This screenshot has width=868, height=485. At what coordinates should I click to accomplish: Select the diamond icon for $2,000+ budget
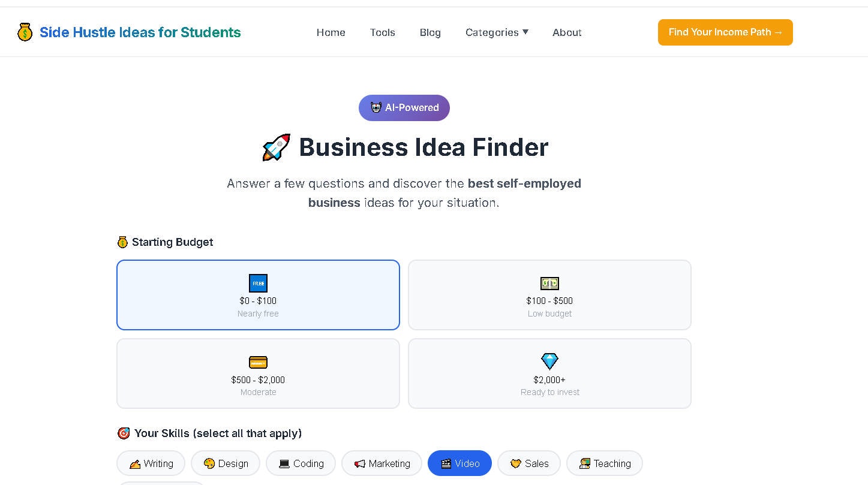(549, 362)
